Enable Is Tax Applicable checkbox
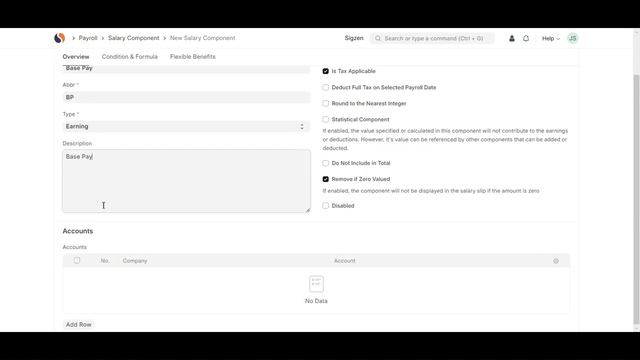Image resolution: width=640 pixels, height=360 pixels. click(x=325, y=71)
